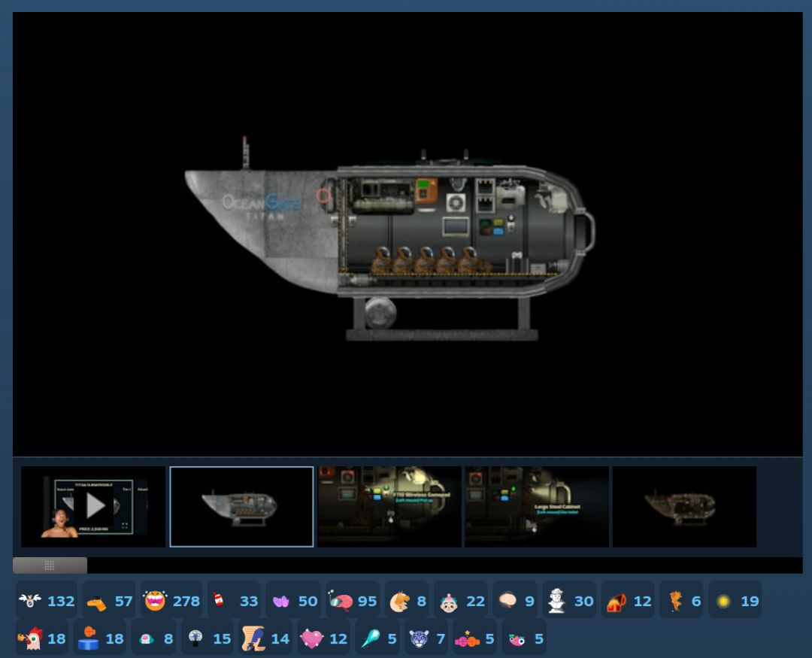Click the treasure chest award with 12

click(628, 601)
